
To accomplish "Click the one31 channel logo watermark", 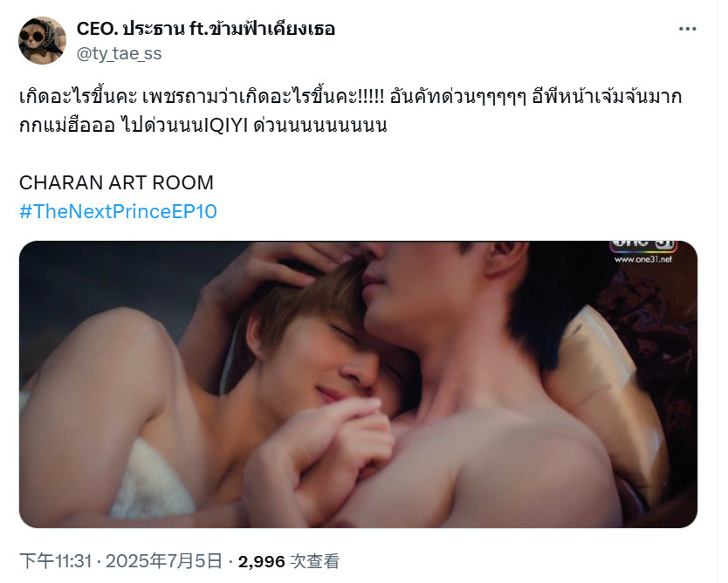I will tap(643, 246).
